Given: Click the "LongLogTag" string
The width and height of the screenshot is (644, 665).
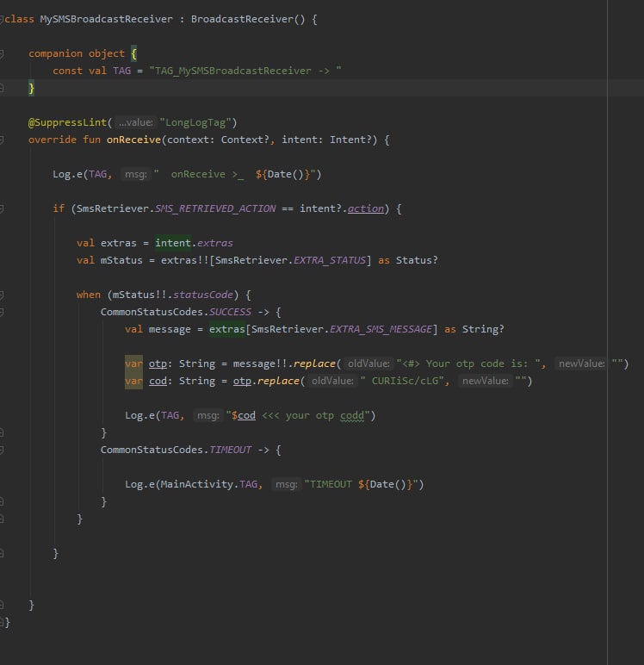Looking at the screenshot, I should point(195,122).
